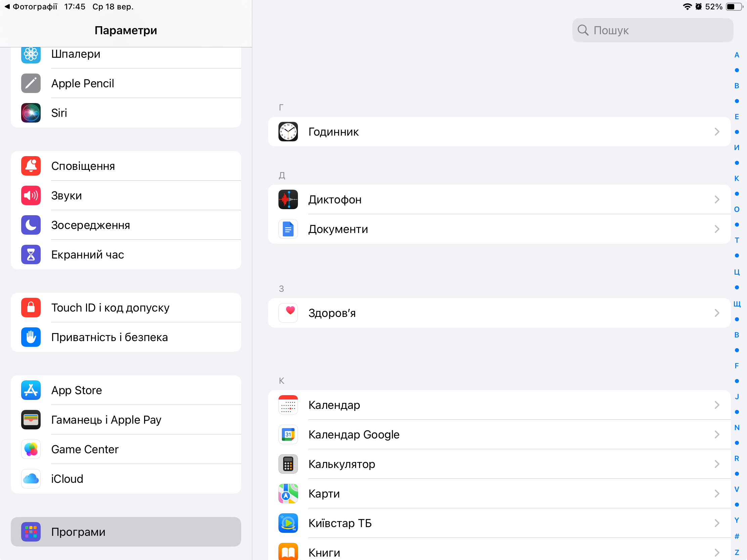Tap the Пошук search field
The height and width of the screenshot is (560, 747).
pyautogui.click(x=652, y=30)
